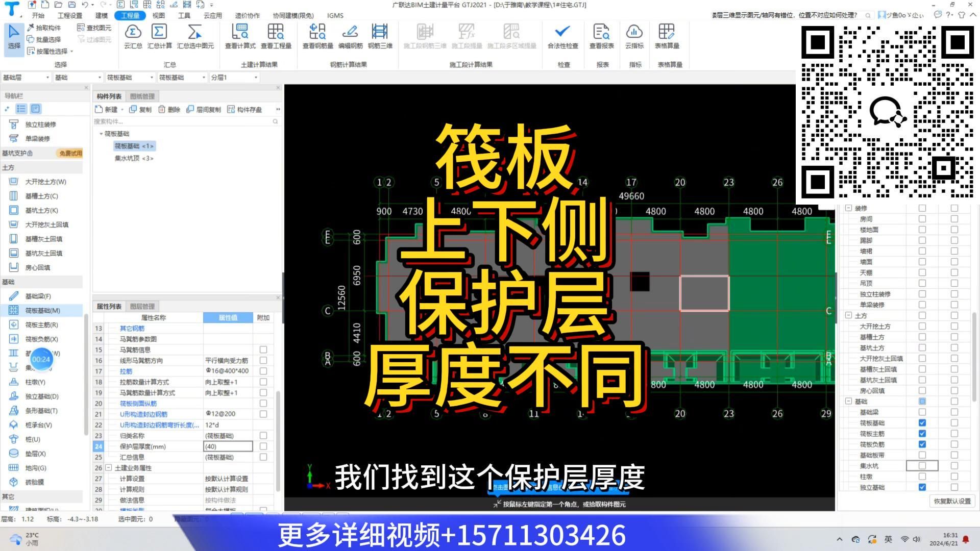Click 层间复制 in component list toolbar

coord(204,109)
